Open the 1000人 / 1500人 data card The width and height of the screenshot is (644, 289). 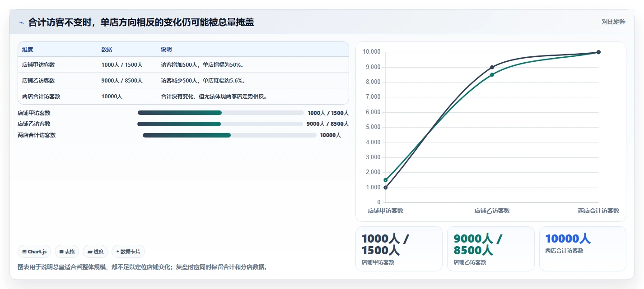point(399,249)
